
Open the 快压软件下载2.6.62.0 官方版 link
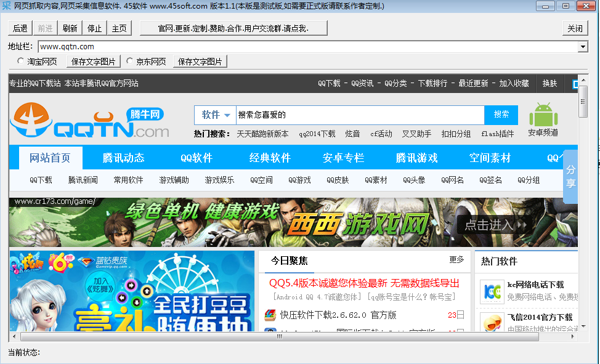click(x=338, y=315)
